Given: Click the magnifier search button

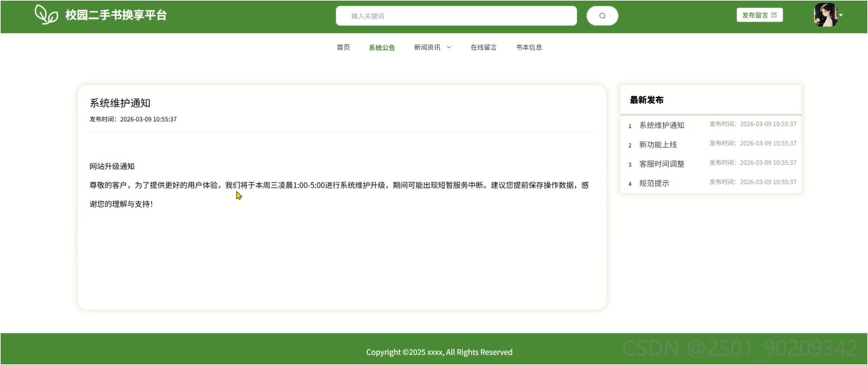Looking at the screenshot, I should pos(602,16).
